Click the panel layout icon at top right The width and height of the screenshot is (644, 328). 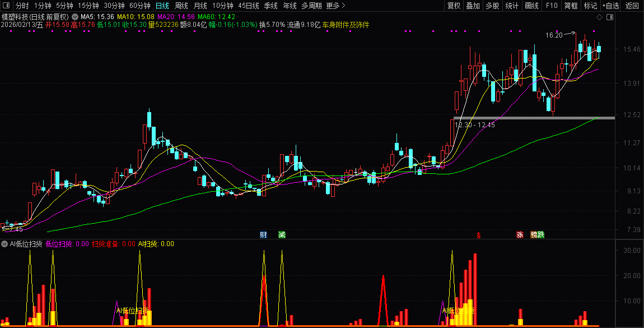610,17
